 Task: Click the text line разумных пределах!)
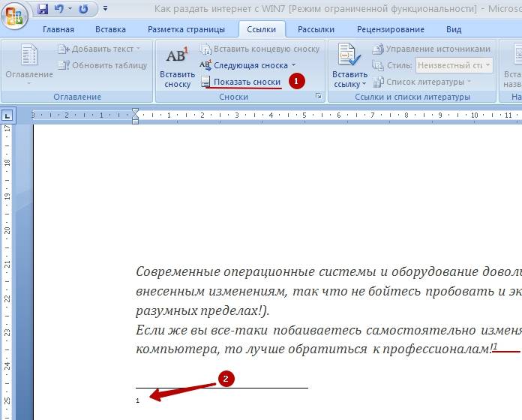point(202,310)
